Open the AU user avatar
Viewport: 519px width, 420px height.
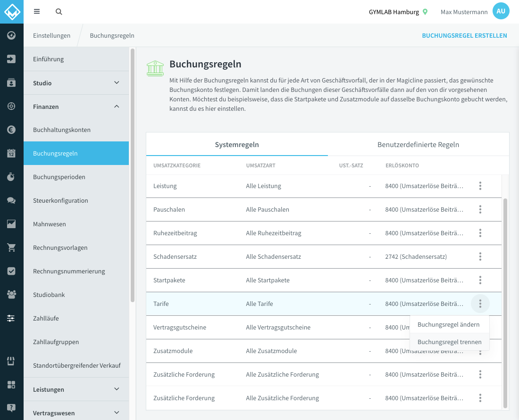click(x=501, y=11)
